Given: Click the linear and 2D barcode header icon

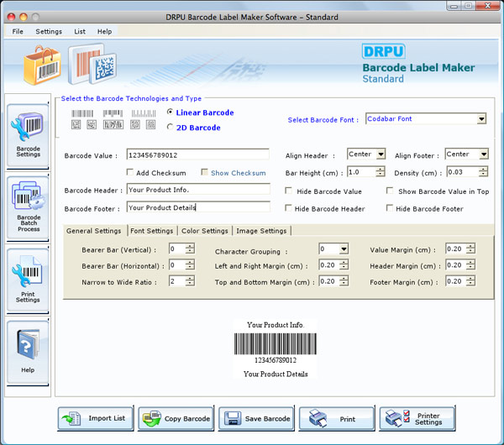Looking at the screenshot, I should pos(92,64).
